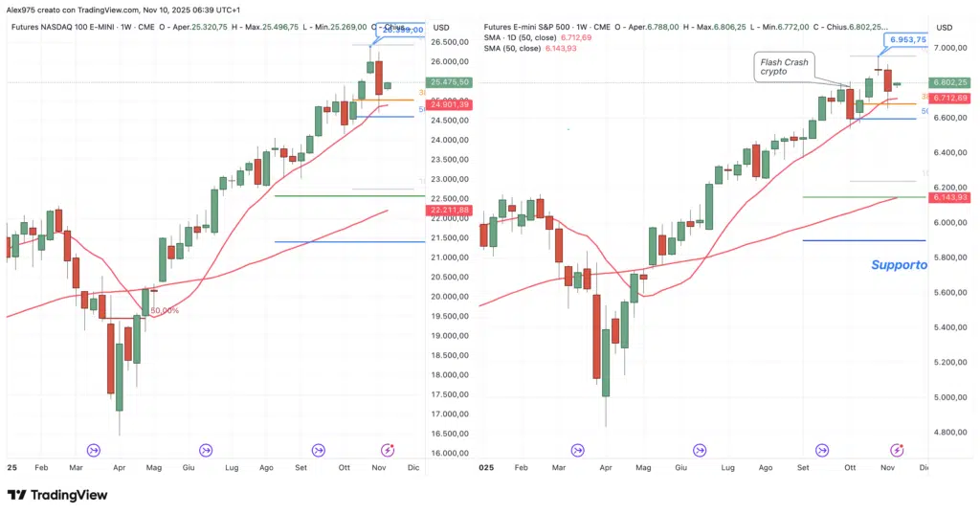This screenshot has height=514, width=980.
Task: Select the September event marker on the NASDAQ chart
Action: (318, 450)
